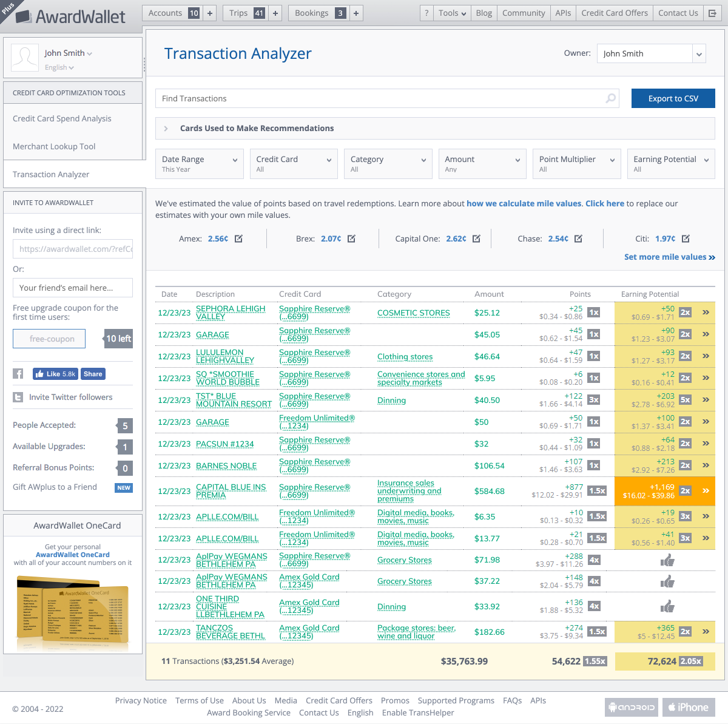Screen dimensions: 728x724
Task: Open the Privacy Notice footer link
Action: [x=141, y=700]
